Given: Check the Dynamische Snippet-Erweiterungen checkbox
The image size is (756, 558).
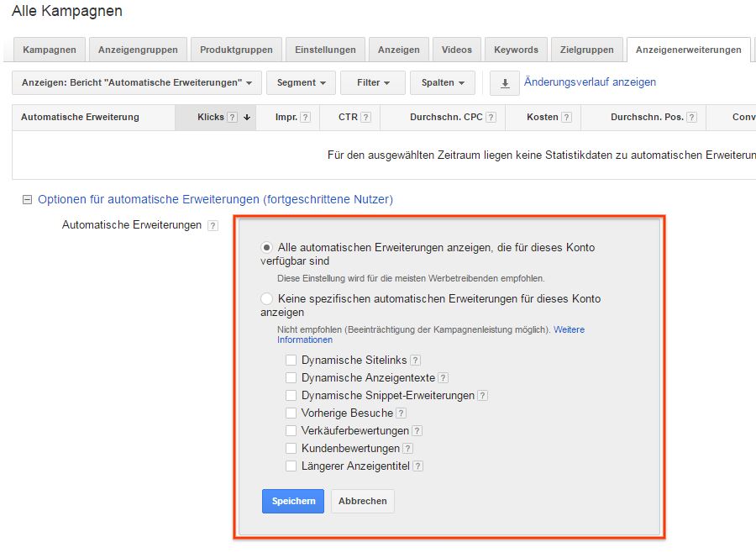Looking at the screenshot, I should pos(291,396).
